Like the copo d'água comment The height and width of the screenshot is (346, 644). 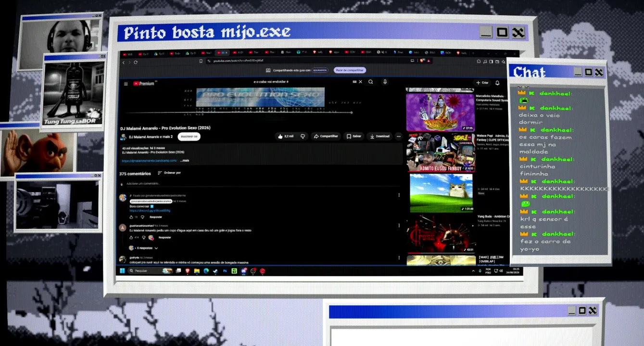[131, 237]
